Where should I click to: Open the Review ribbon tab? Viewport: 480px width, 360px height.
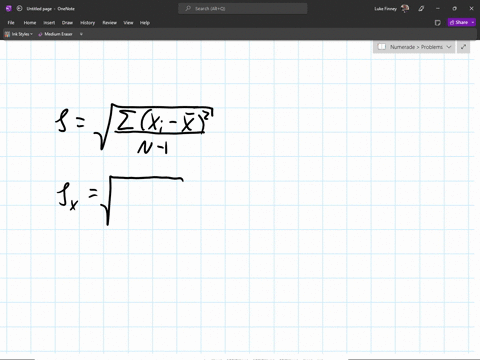click(109, 23)
